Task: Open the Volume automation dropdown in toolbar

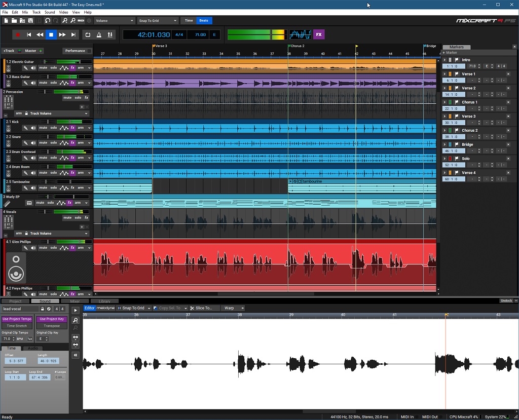Action: click(114, 21)
